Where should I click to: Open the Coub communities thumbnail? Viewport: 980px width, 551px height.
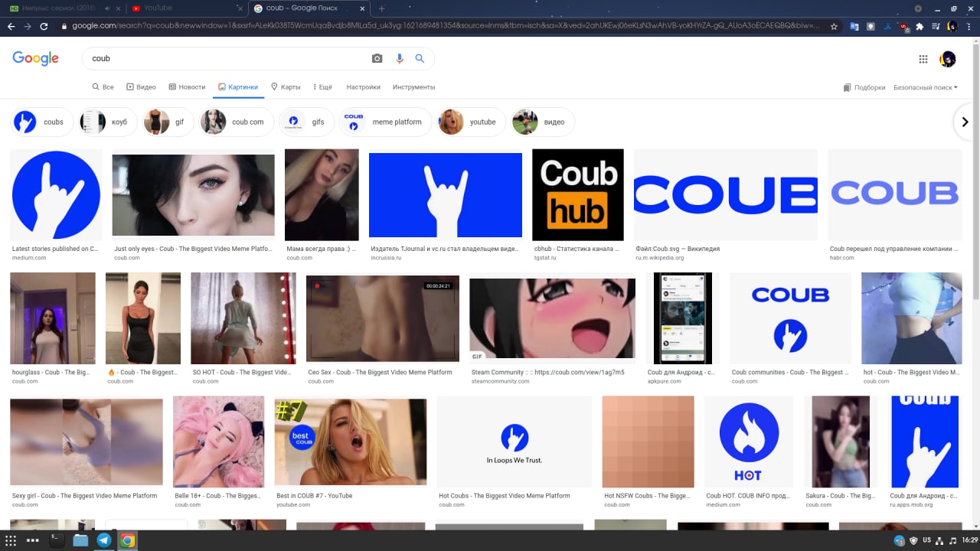point(790,318)
